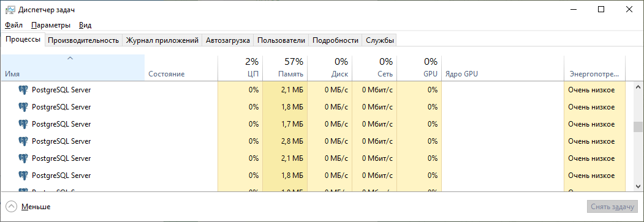Open the Подробности tab
Screen dimensions: 644x222
(336, 40)
